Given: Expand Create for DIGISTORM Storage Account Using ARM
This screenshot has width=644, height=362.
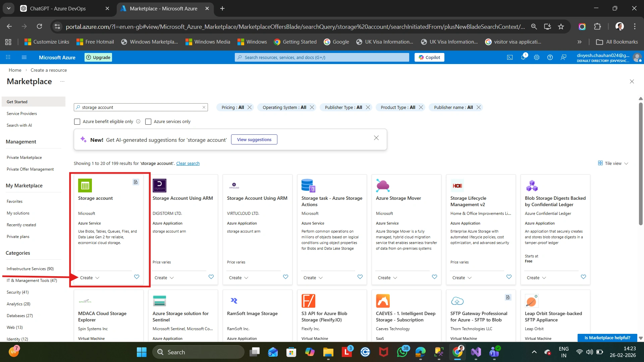Looking at the screenshot, I should point(164,278).
